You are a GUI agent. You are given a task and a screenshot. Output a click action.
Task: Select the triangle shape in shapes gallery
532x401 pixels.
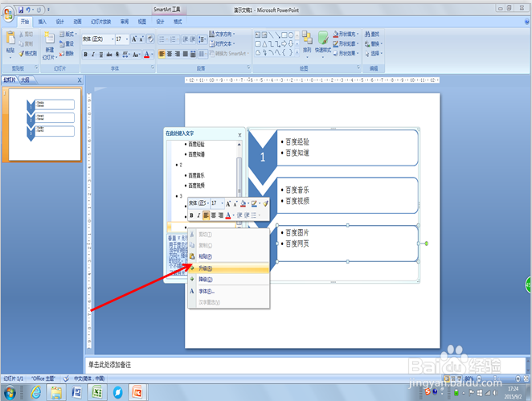[264, 43]
